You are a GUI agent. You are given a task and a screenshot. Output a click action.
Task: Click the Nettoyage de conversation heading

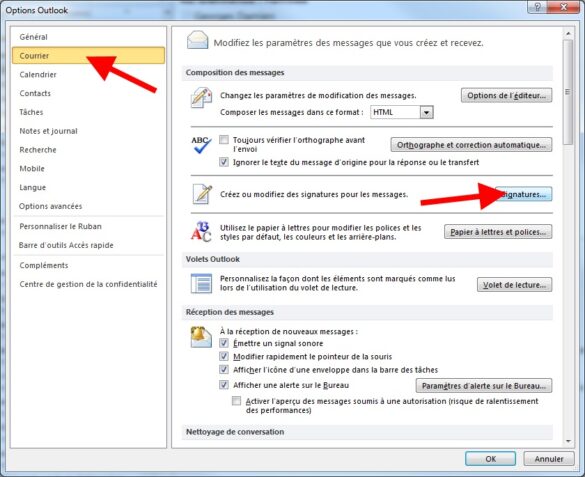[x=235, y=432]
